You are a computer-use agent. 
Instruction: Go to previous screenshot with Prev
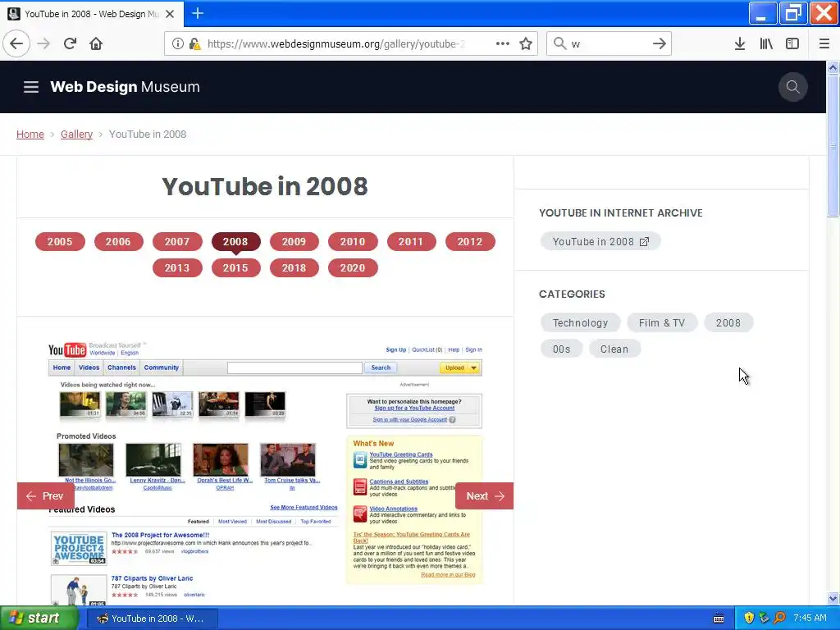tap(46, 496)
